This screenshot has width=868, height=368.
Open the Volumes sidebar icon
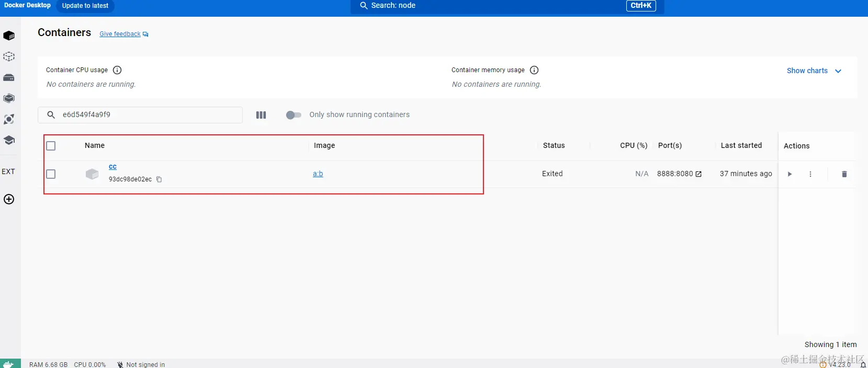(x=9, y=77)
